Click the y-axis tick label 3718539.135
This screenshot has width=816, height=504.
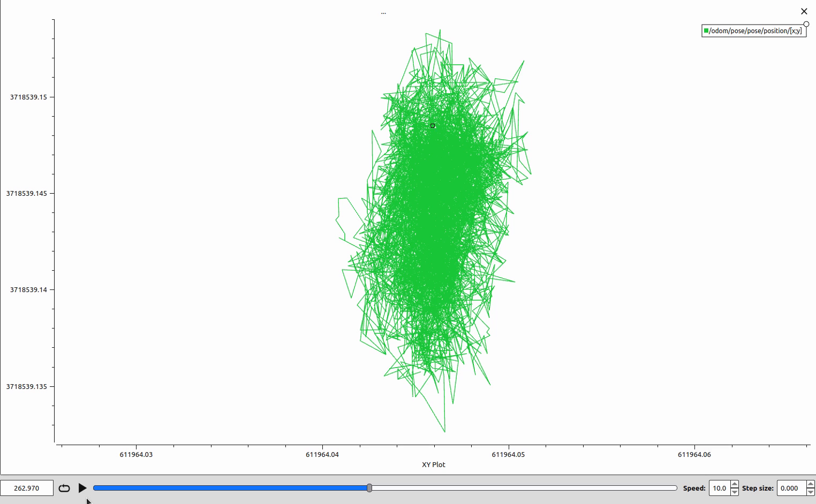pos(27,386)
